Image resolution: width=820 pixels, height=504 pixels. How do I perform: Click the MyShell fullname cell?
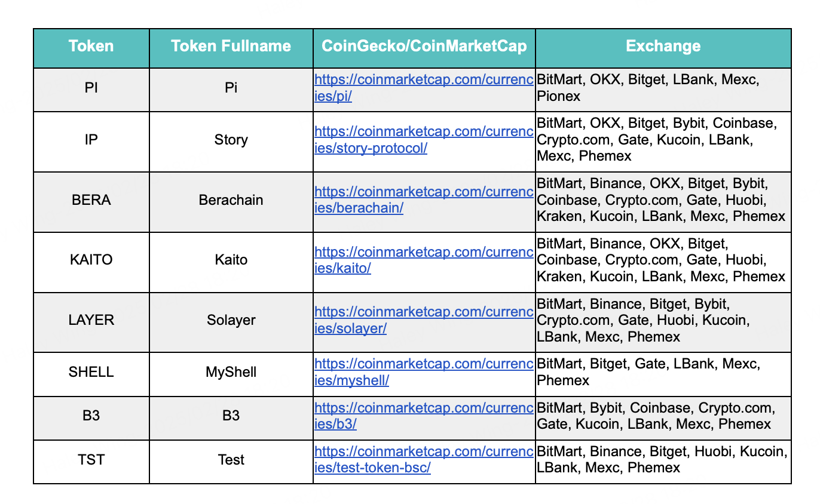point(231,372)
